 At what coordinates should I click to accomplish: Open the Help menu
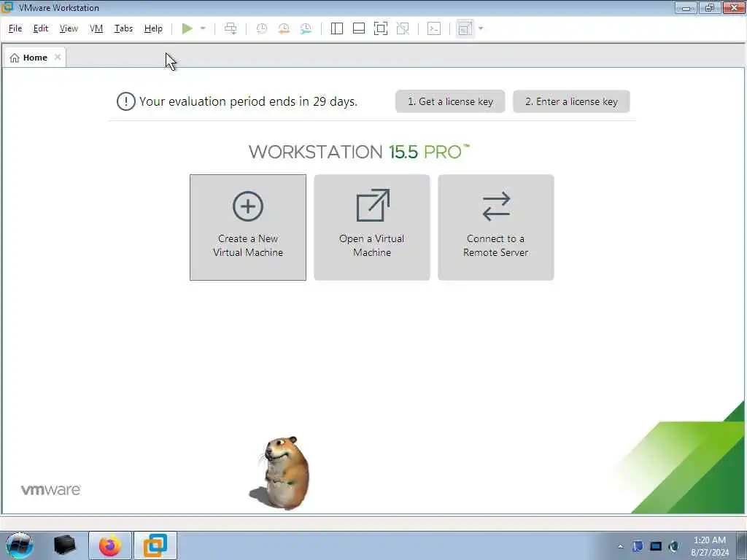click(x=153, y=28)
